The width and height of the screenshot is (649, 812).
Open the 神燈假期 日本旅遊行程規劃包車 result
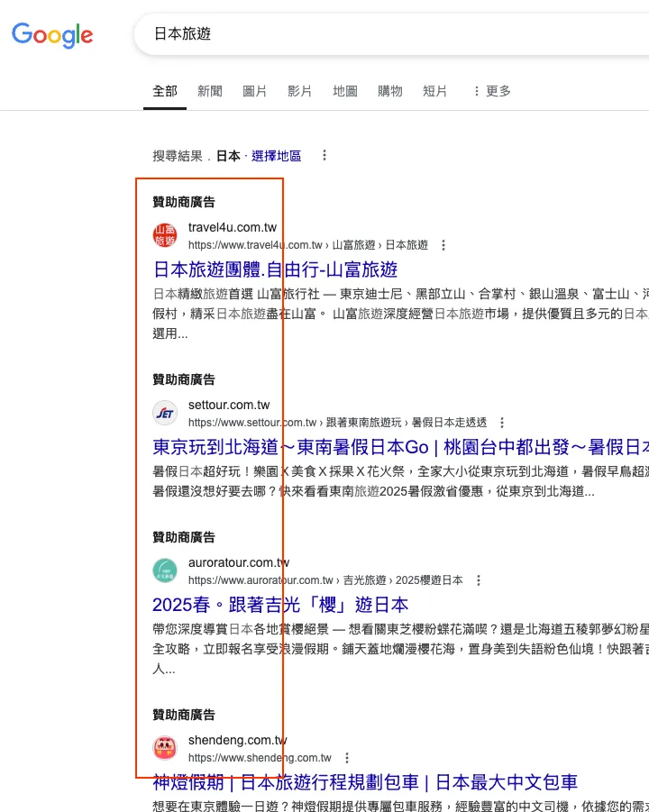click(x=365, y=782)
